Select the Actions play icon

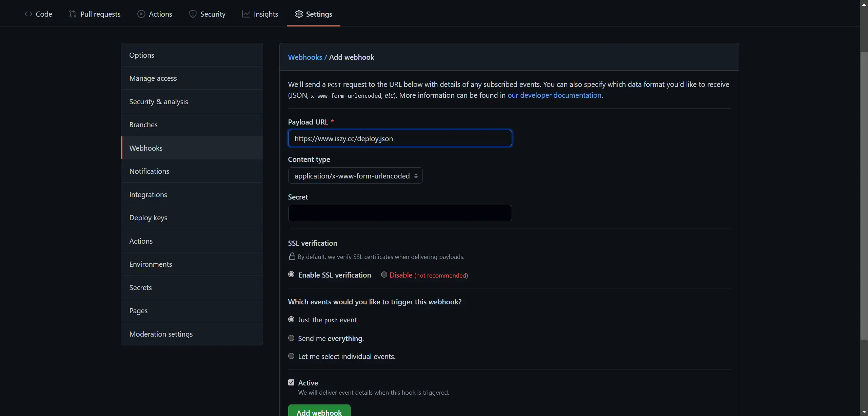141,14
